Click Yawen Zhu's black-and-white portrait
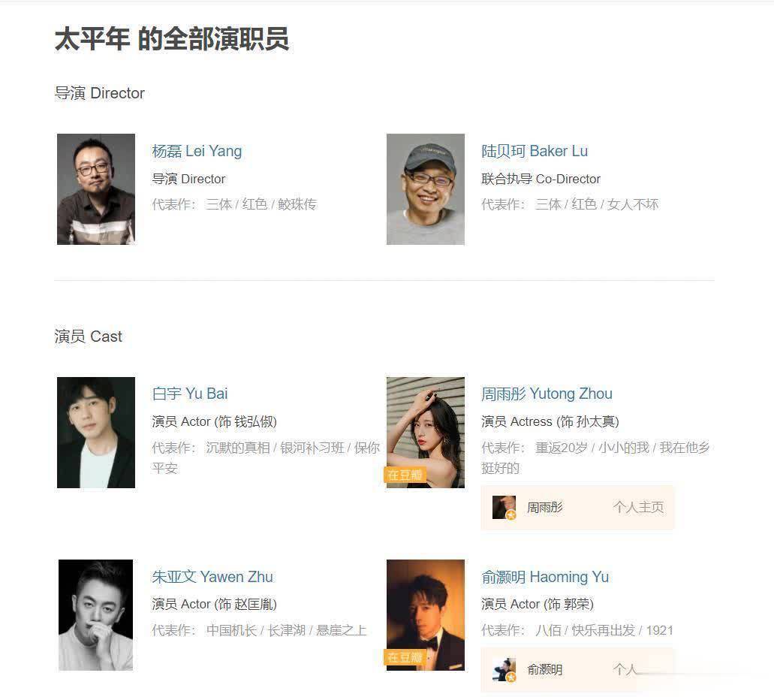This screenshot has height=700, width=774. click(x=96, y=615)
